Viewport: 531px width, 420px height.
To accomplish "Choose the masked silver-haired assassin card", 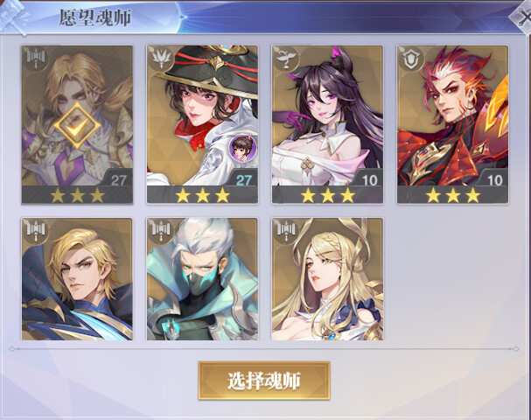I will click(x=202, y=279).
